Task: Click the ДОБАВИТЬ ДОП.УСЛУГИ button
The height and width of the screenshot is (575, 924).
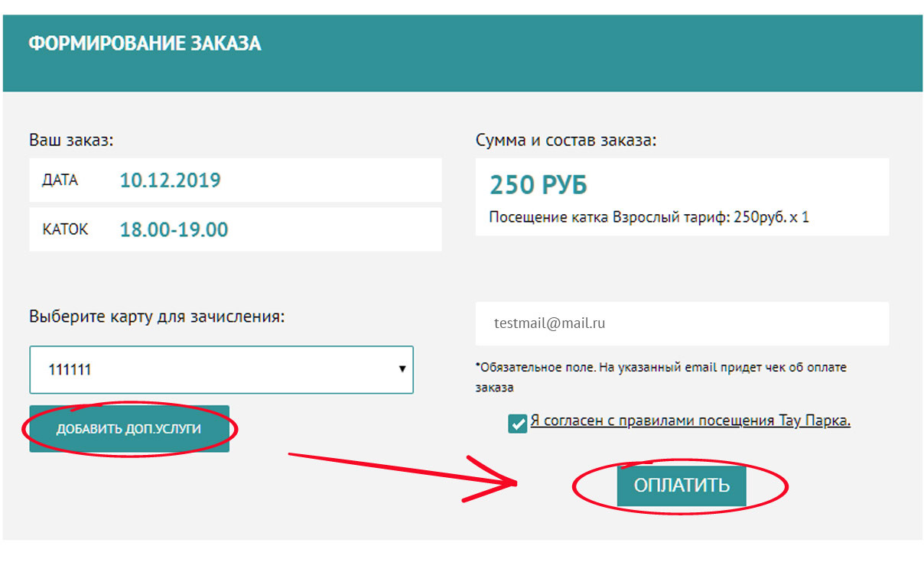Action: 129,429
